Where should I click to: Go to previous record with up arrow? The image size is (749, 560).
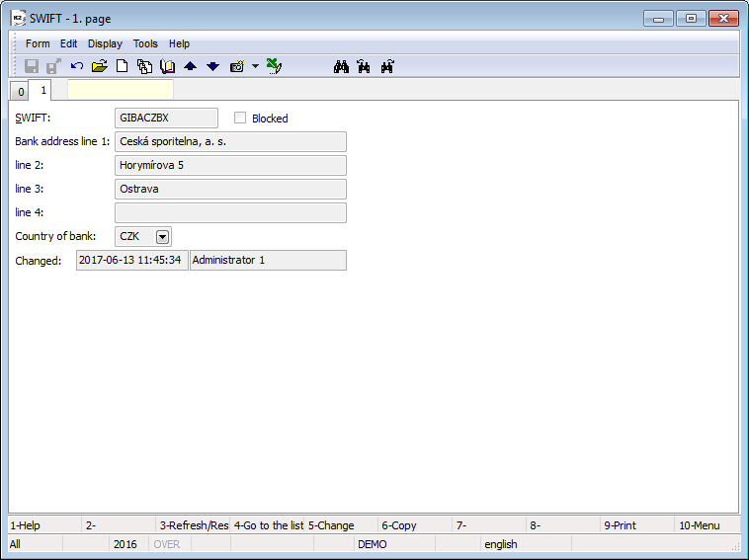[x=190, y=66]
